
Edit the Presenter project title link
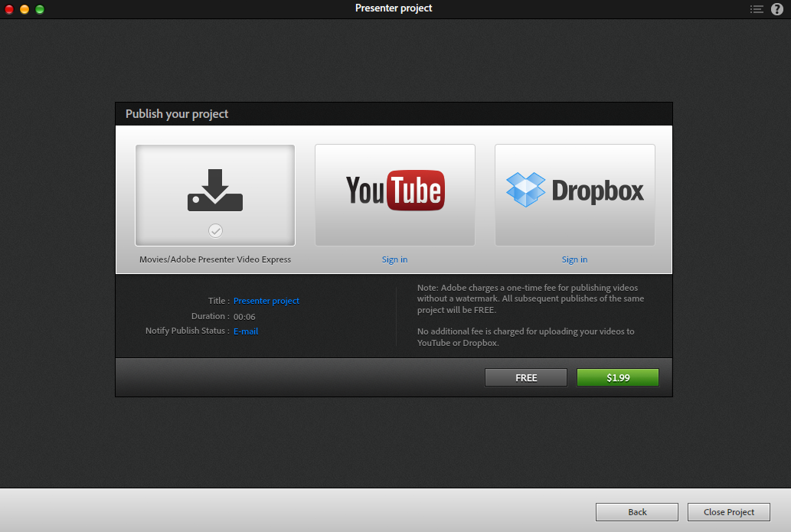pos(266,301)
